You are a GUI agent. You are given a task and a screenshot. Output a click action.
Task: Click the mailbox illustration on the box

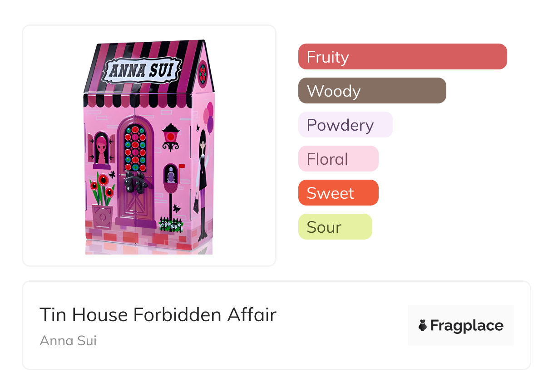pos(171,175)
